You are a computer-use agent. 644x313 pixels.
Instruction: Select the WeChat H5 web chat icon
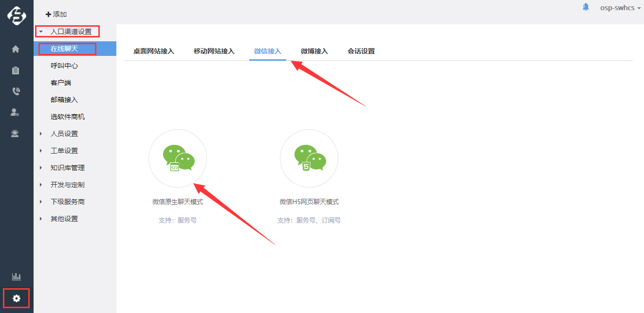coord(309,158)
